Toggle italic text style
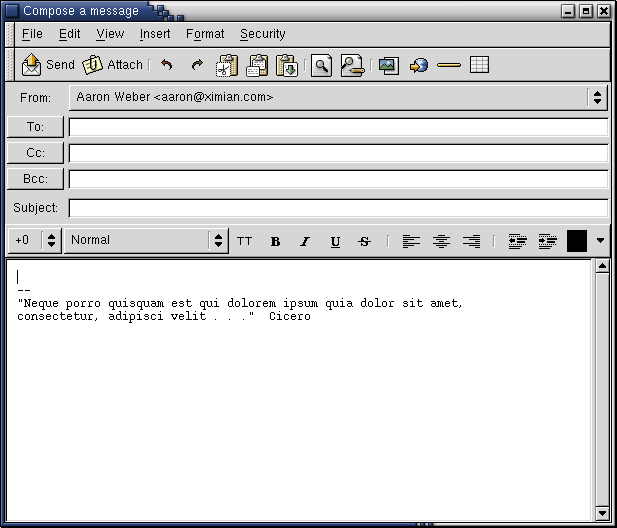 click(305, 241)
